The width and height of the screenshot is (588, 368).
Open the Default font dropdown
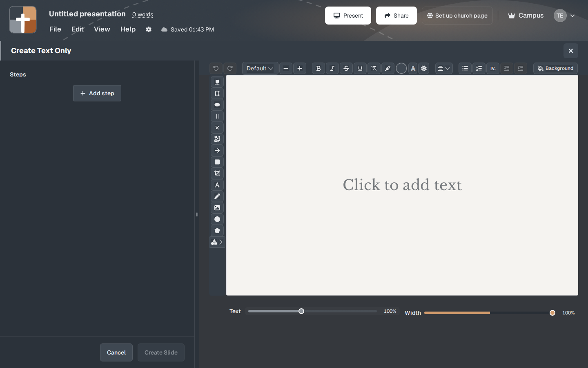(260, 68)
